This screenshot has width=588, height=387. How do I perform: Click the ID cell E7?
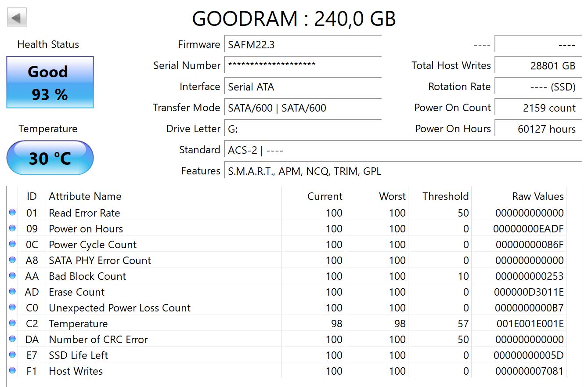point(32,355)
